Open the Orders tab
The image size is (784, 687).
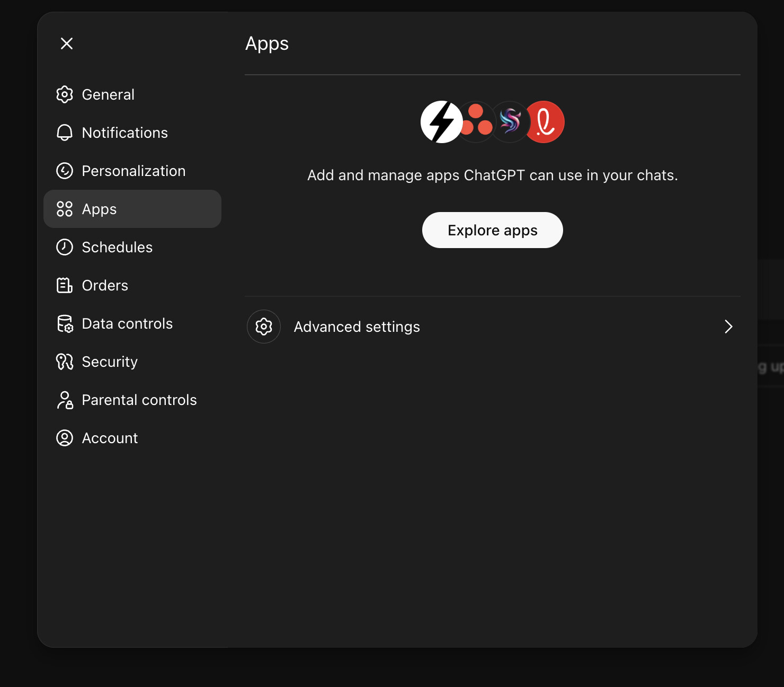click(132, 285)
